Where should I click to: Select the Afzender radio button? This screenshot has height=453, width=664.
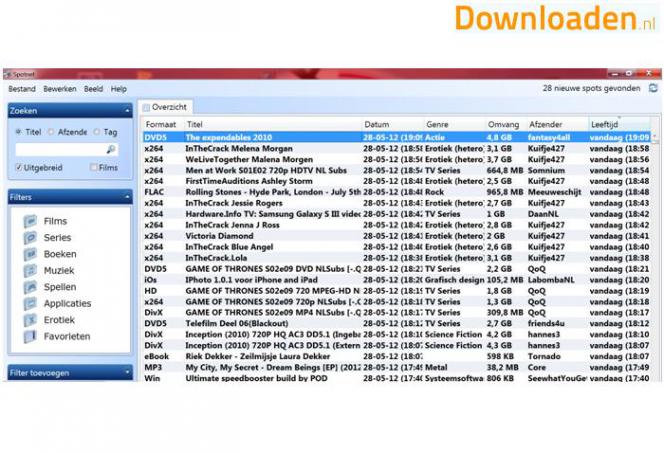pos(51,132)
